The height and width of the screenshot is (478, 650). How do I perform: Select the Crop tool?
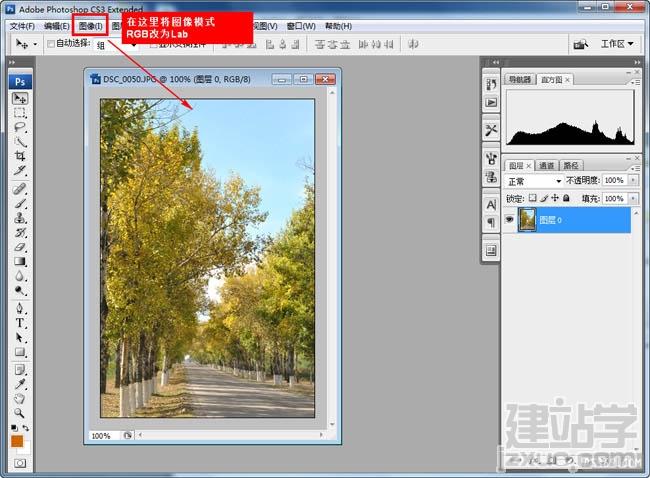[20, 156]
